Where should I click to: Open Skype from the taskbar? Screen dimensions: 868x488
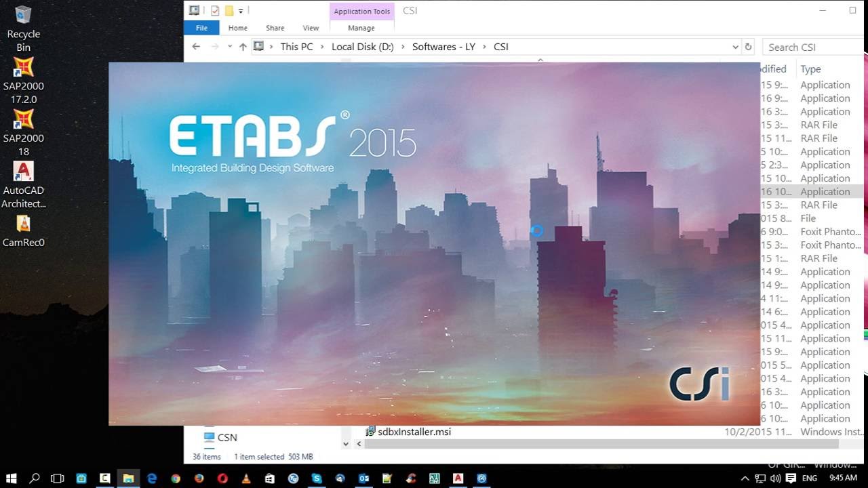316,478
